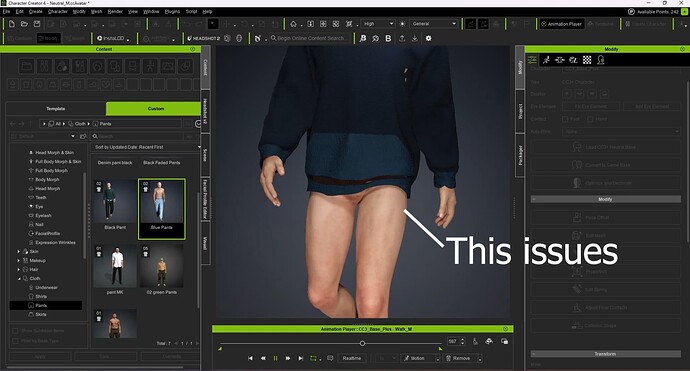Open the Render menu
690x371 pixels.
(x=115, y=11)
